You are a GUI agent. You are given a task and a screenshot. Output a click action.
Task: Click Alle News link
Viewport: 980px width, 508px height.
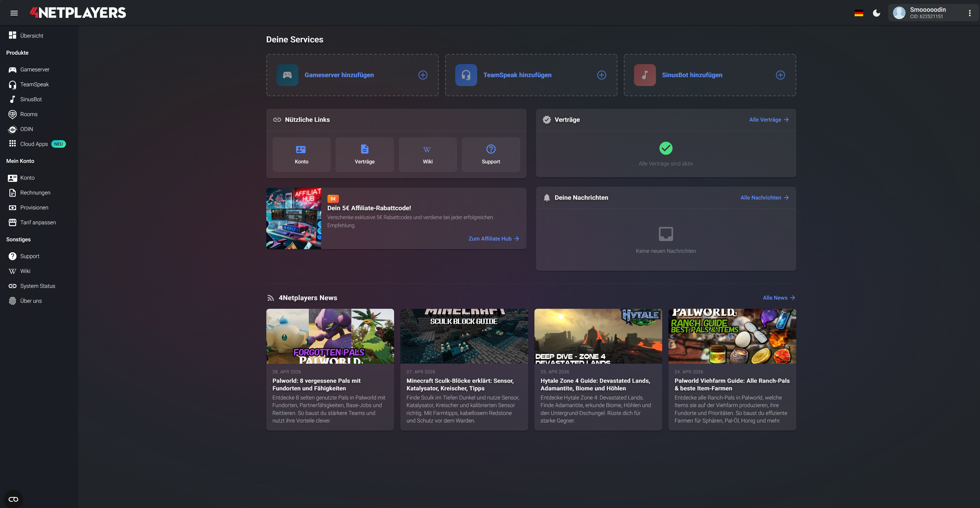click(779, 298)
